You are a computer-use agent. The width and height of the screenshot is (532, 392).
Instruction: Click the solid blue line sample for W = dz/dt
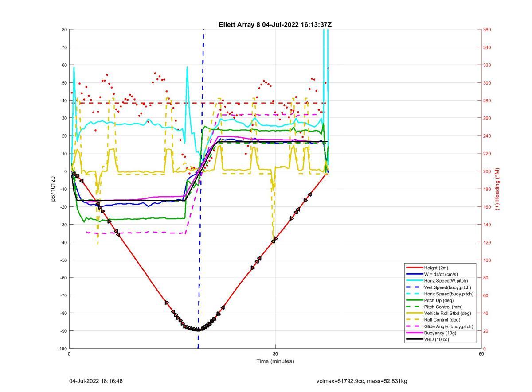click(414, 274)
